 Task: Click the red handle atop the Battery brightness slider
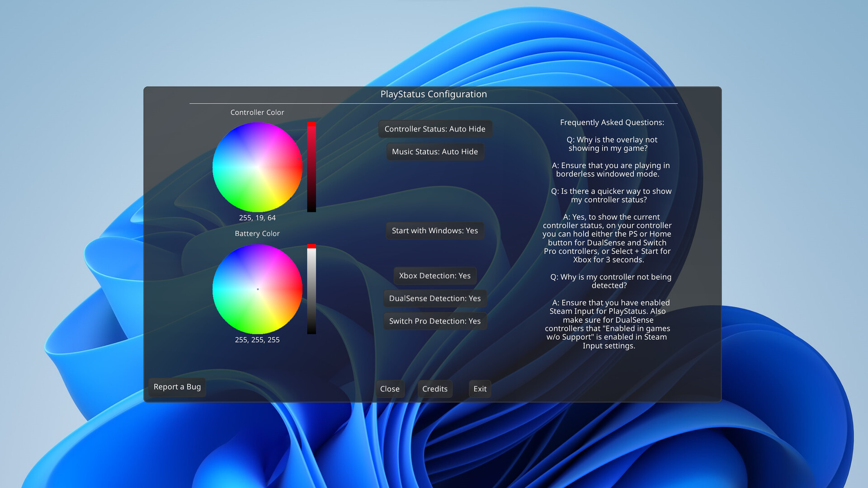[311, 246]
